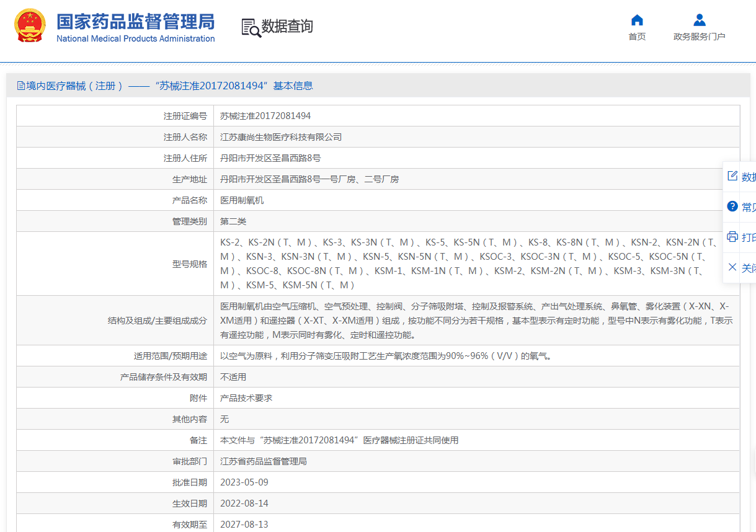This screenshot has width=756, height=532.
Task: Click the 注册证编号 label cell
Action: (x=115, y=116)
